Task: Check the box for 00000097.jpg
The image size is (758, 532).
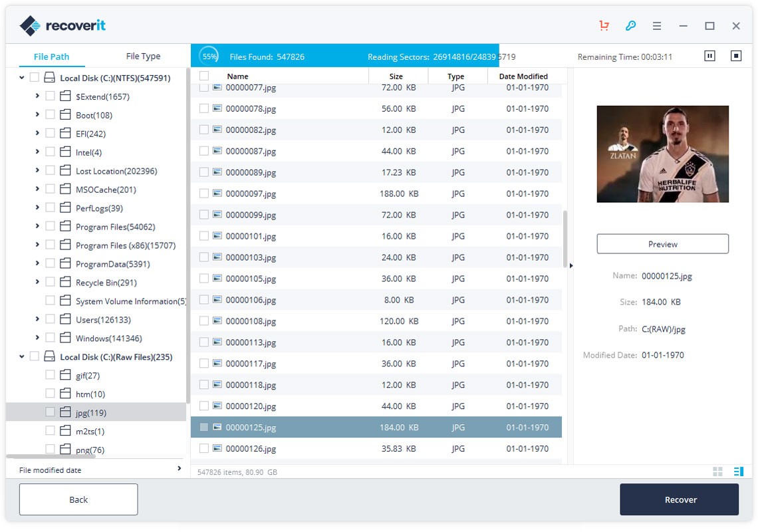Action: click(204, 194)
